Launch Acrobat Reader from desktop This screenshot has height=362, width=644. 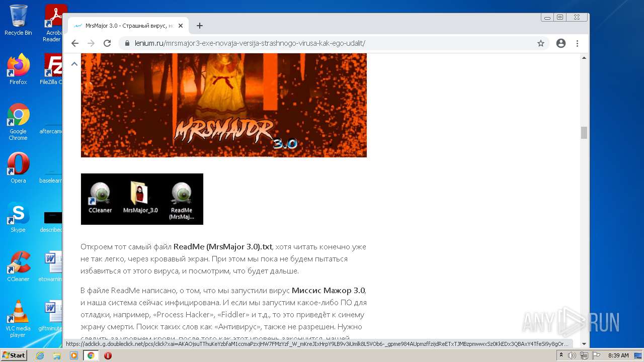(x=53, y=23)
